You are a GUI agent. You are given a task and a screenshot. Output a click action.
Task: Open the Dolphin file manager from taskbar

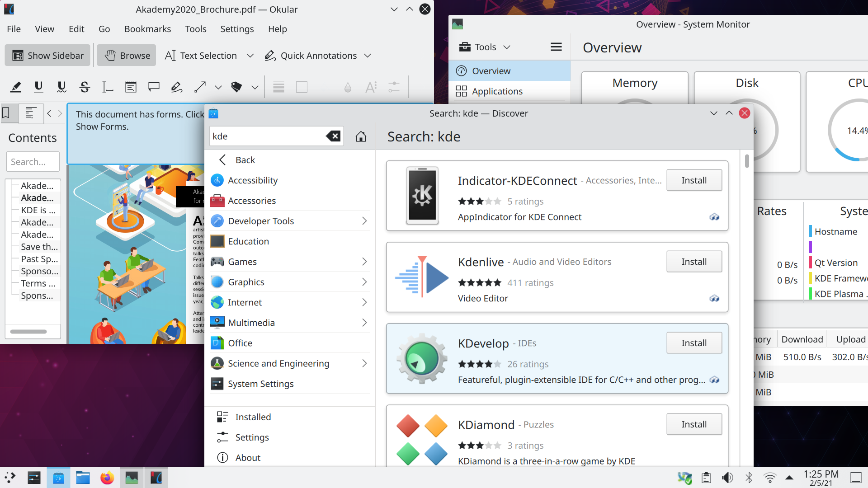(x=83, y=478)
